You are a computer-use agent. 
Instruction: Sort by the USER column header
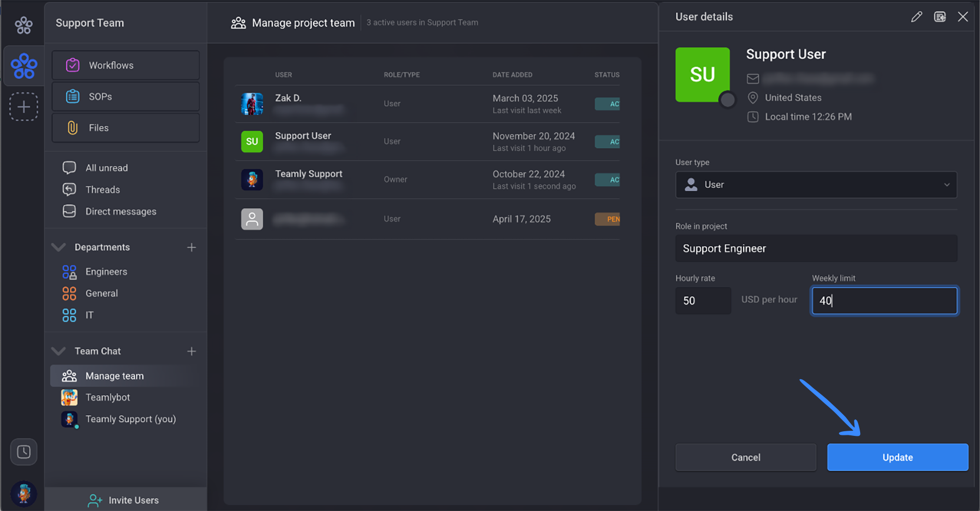click(283, 75)
